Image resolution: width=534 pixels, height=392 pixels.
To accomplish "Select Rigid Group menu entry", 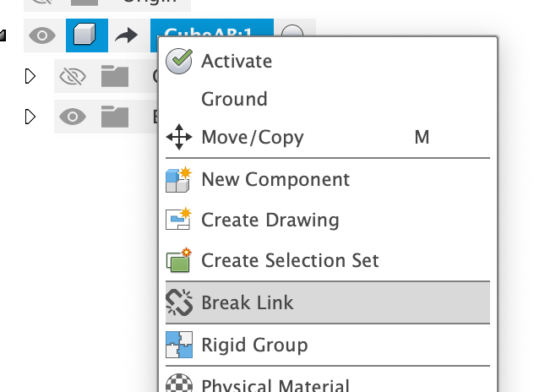I will pos(254,345).
